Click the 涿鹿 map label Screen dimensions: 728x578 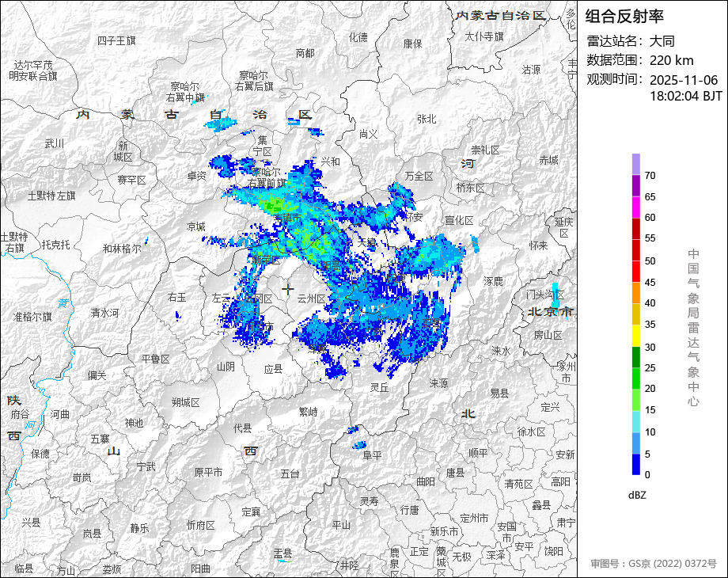493,281
